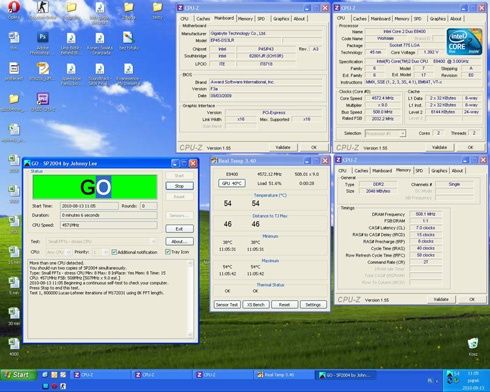Click the log scrollbar in SP2004

click(190, 299)
